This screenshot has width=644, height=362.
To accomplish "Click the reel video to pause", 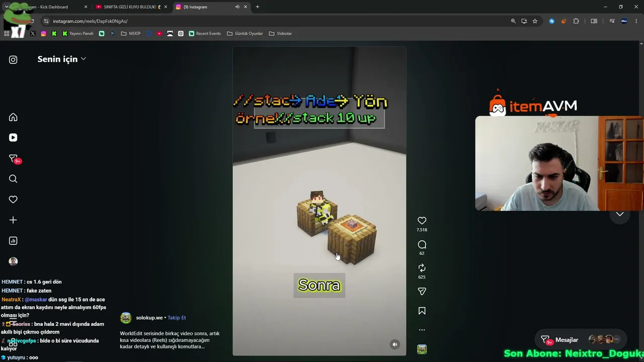I will [319, 201].
